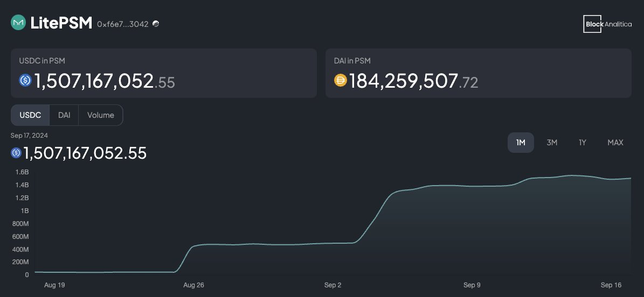644x297 pixels.
Task: Switch the time range to 3M
Action: [552, 143]
